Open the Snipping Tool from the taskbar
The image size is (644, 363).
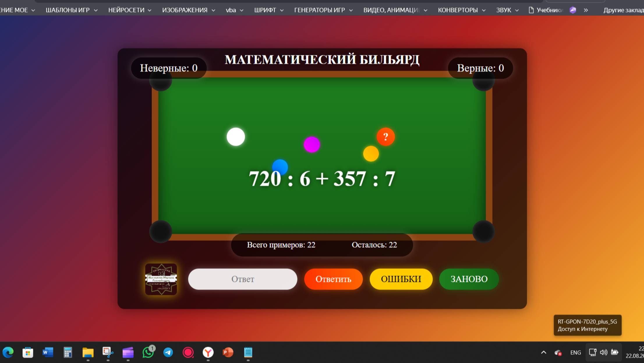coord(107,353)
